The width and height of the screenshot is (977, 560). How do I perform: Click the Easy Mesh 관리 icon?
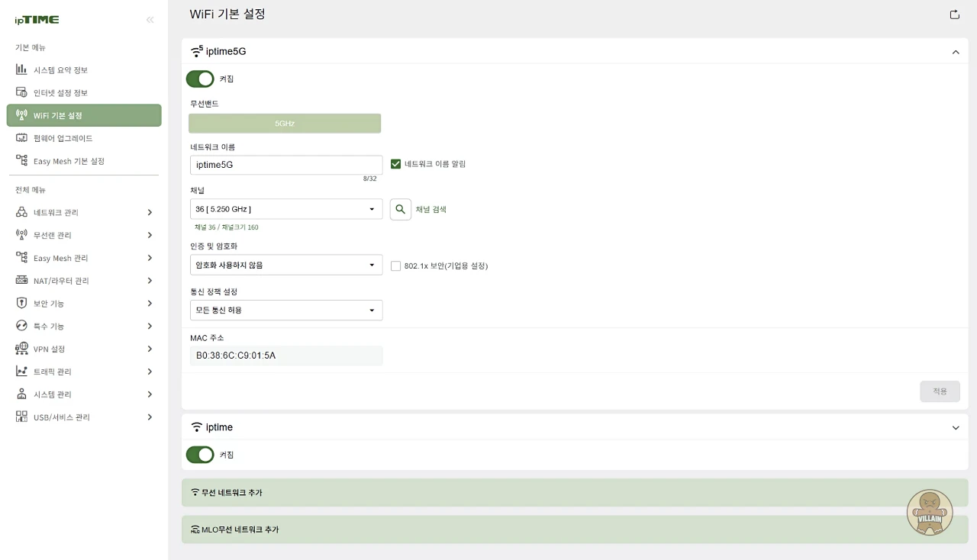(21, 258)
